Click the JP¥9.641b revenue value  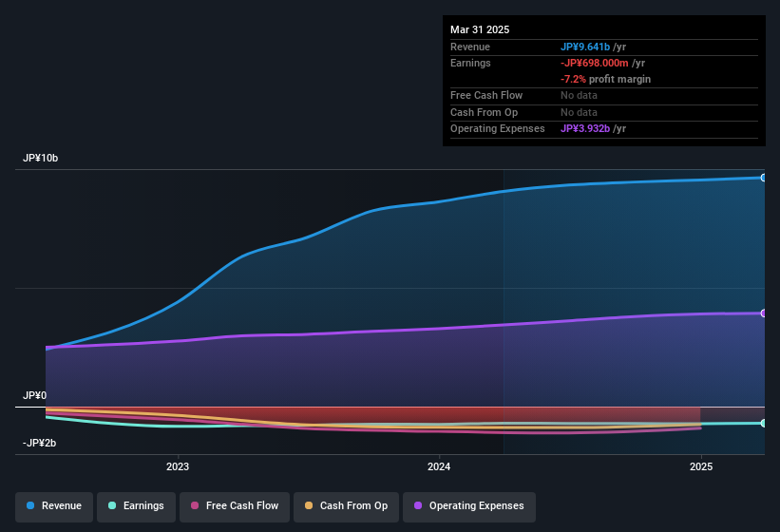[x=585, y=47]
